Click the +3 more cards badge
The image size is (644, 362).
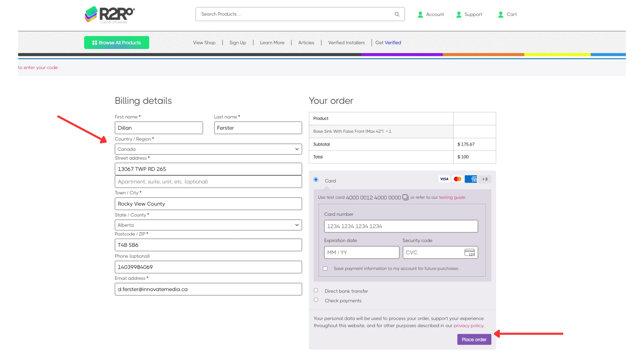pos(485,179)
